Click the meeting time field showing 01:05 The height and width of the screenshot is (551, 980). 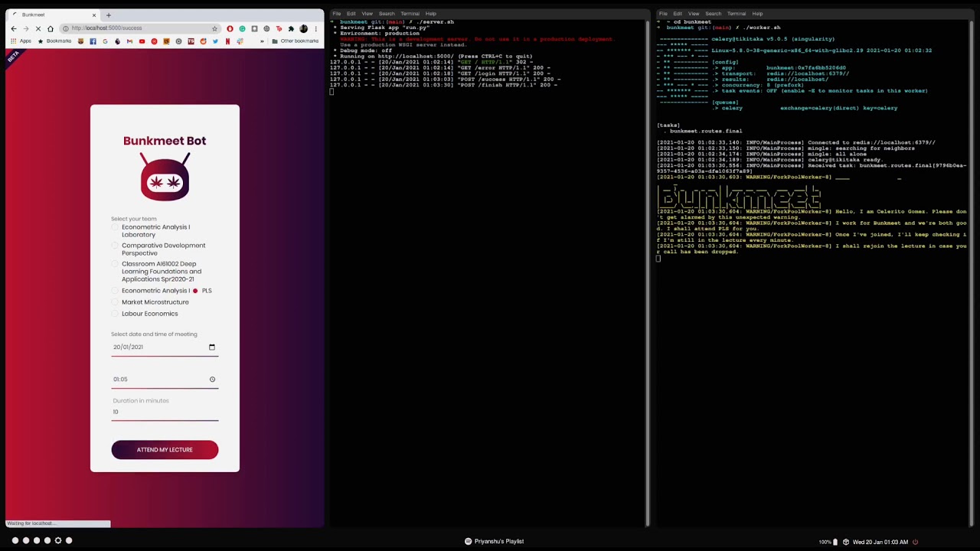(x=165, y=379)
